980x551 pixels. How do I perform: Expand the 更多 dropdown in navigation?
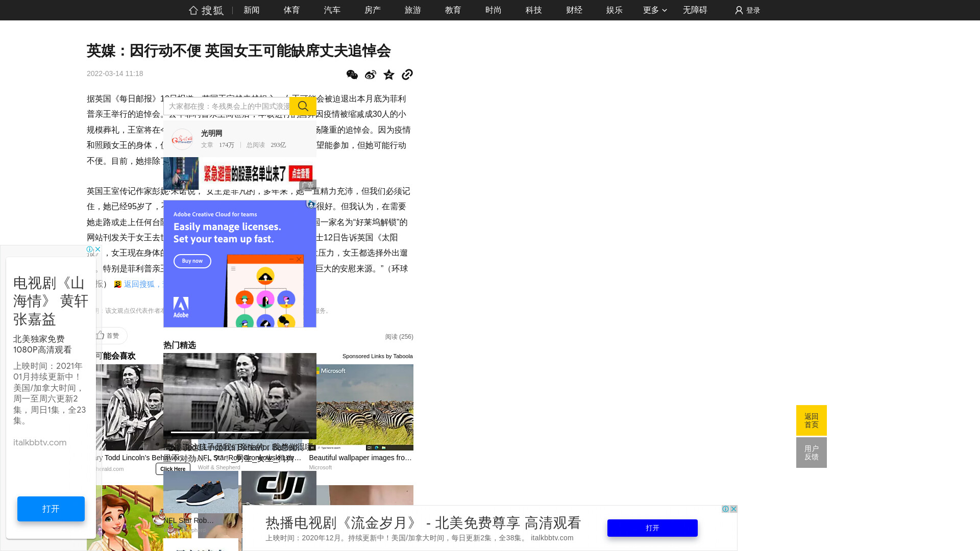[655, 10]
